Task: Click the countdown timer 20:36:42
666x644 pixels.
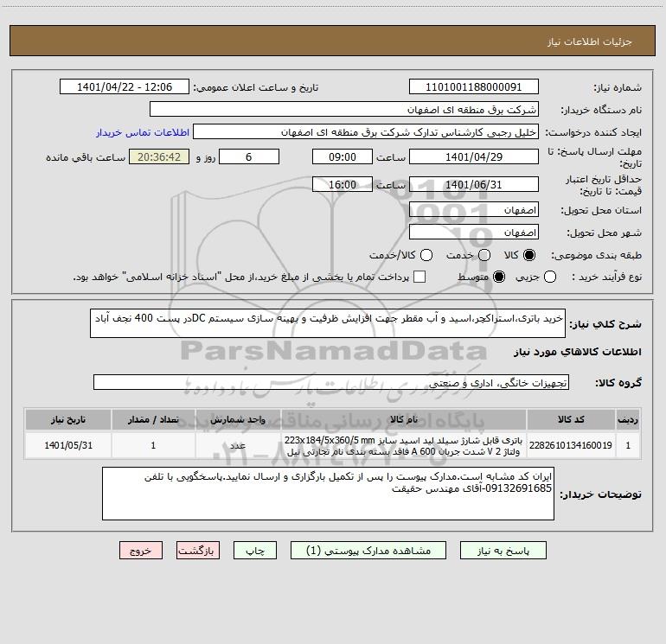Action: [159, 156]
